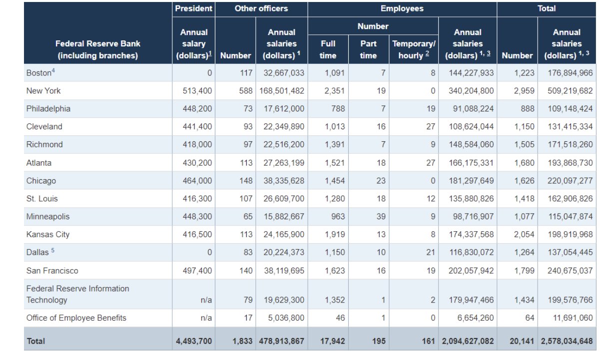Select the Cleveland row label
Screen dimensions: 607x364
[44, 127]
